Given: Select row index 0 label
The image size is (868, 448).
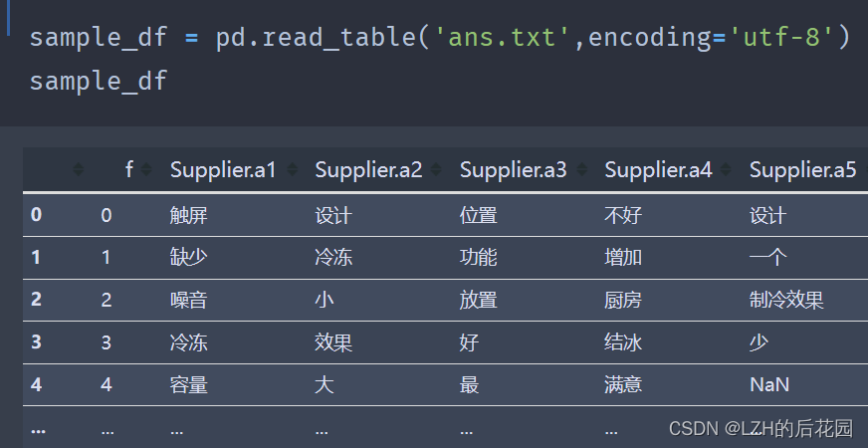Looking at the screenshot, I should coord(37,215).
